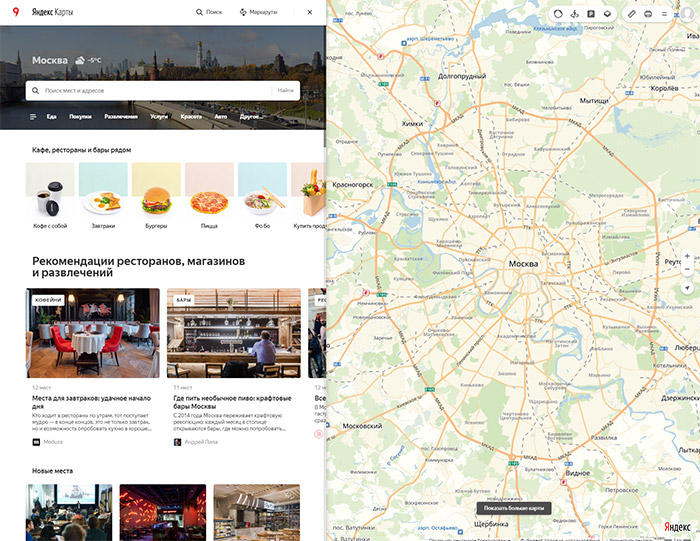Select the Покупки category

(80, 117)
